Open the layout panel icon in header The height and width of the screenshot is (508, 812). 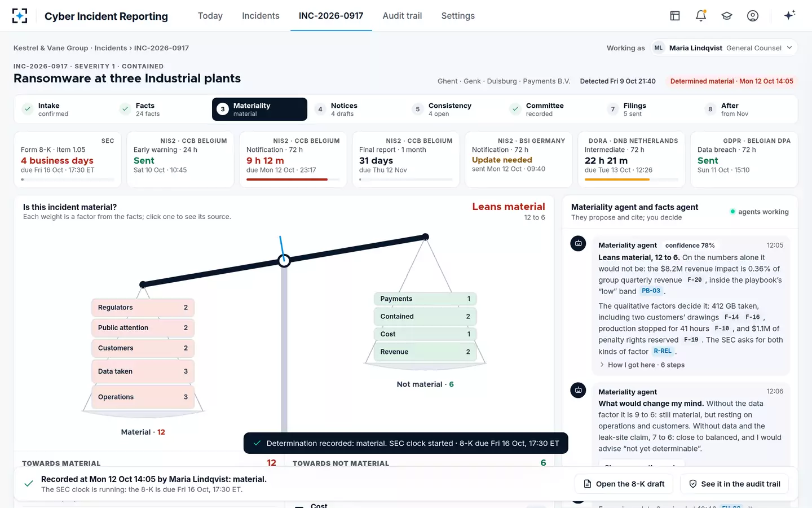tap(675, 16)
